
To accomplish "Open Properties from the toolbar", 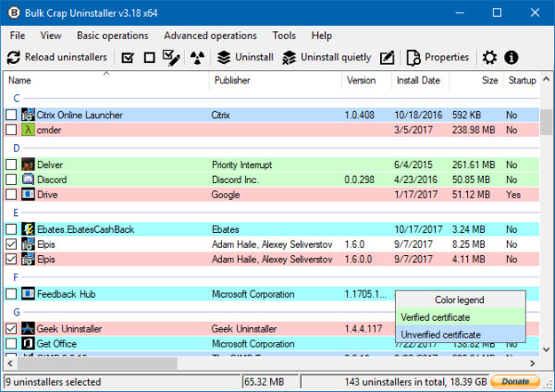I will [x=438, y=57].
